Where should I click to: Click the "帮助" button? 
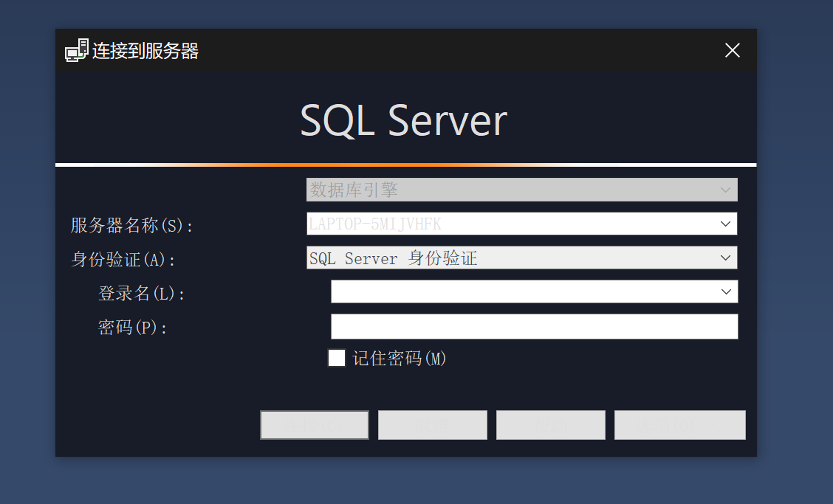[x=550, y=424]
